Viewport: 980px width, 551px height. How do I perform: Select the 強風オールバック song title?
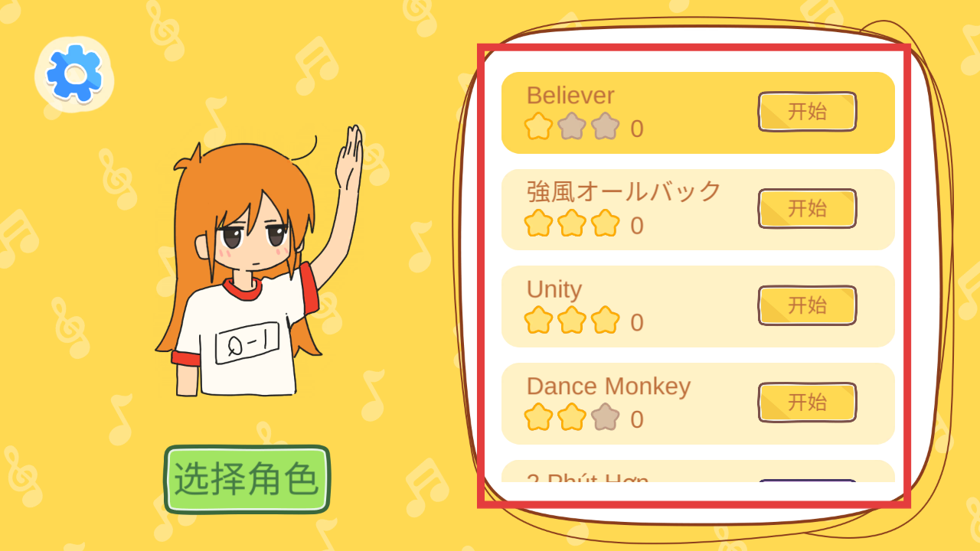[x=624, y=191]
